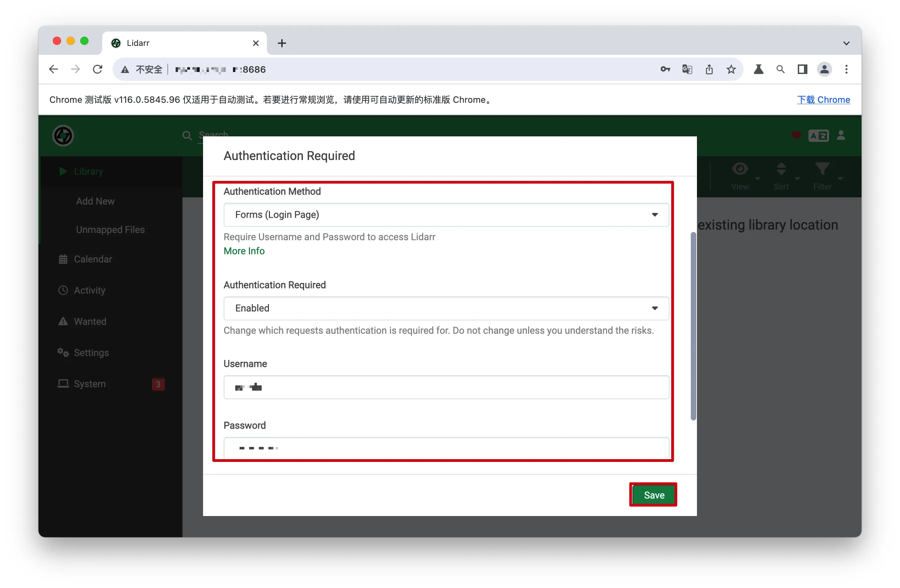Click the 下载 Chrome link

[x=823, y=100]
